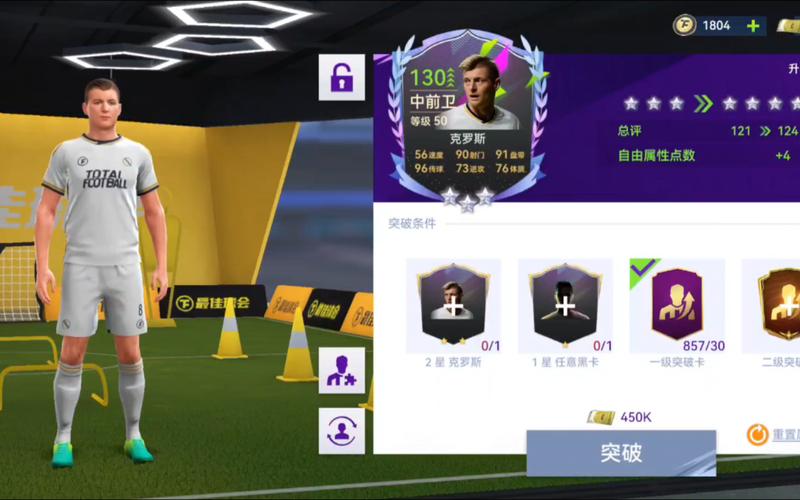Click the green star upgrade arrows
Screen dimensions: 800x500
(x=704, y=104)
